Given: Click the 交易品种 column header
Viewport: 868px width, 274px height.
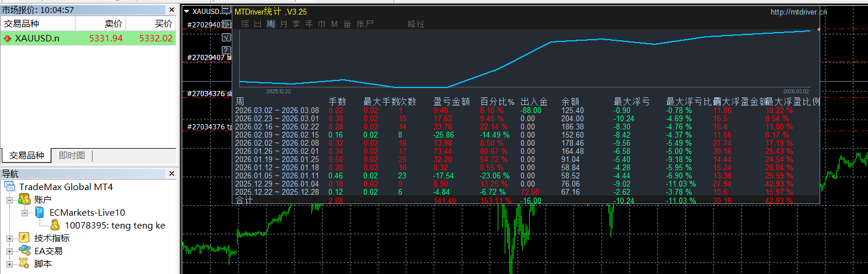Looking at the screenshot, I should click(38, 24).
